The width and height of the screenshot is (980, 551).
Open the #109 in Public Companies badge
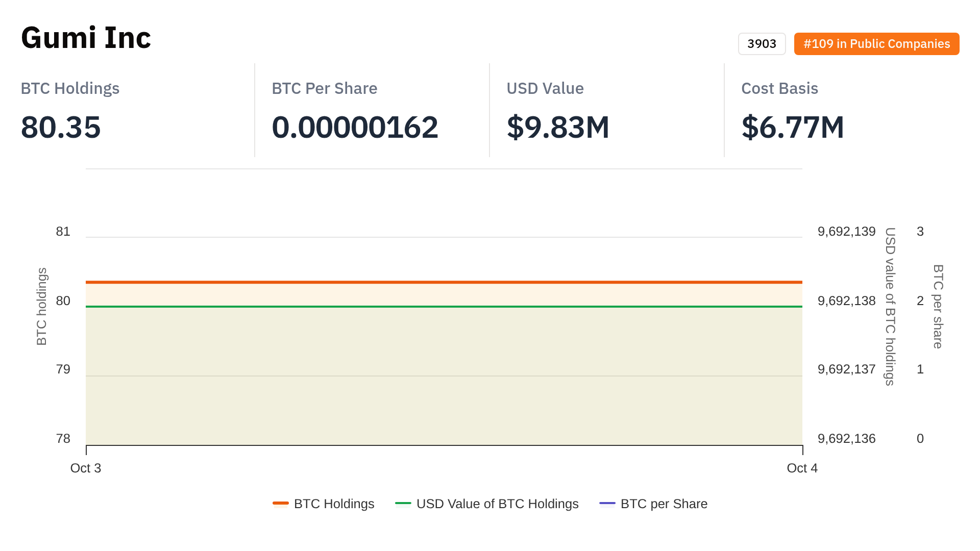pos(876,44)
